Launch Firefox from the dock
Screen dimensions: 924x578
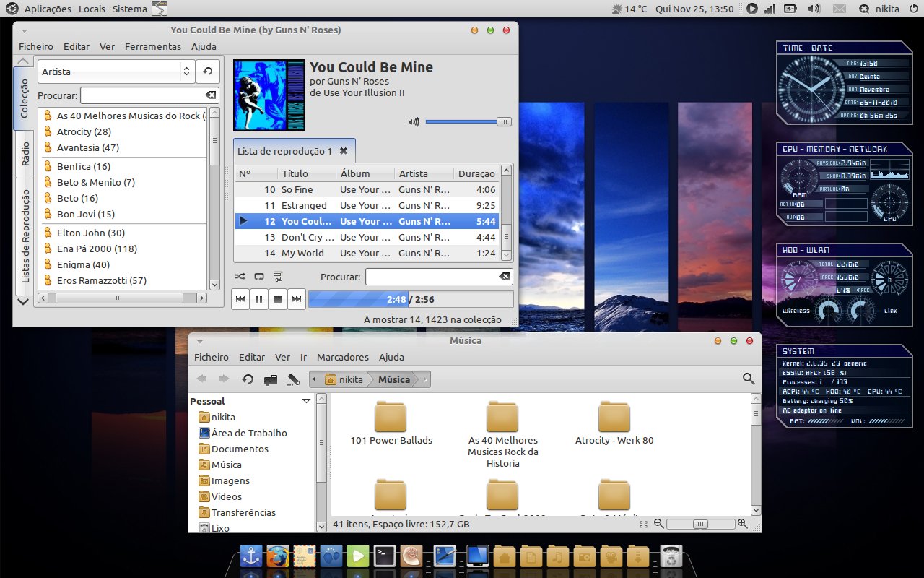pos(277,556)
